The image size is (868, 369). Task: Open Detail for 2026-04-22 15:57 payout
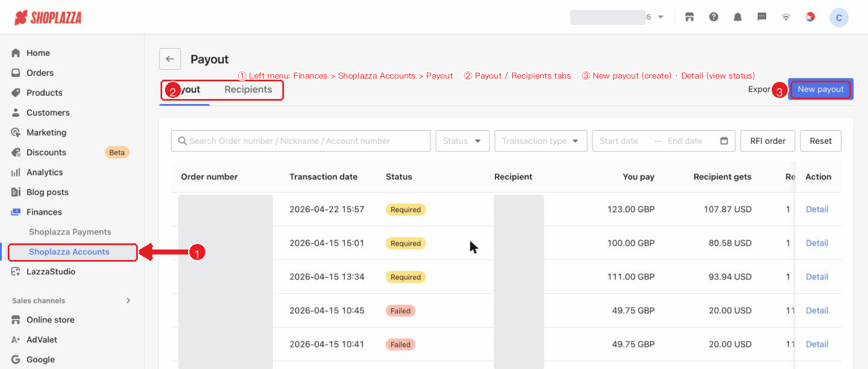pyautogui.click(x=817, y=210)
